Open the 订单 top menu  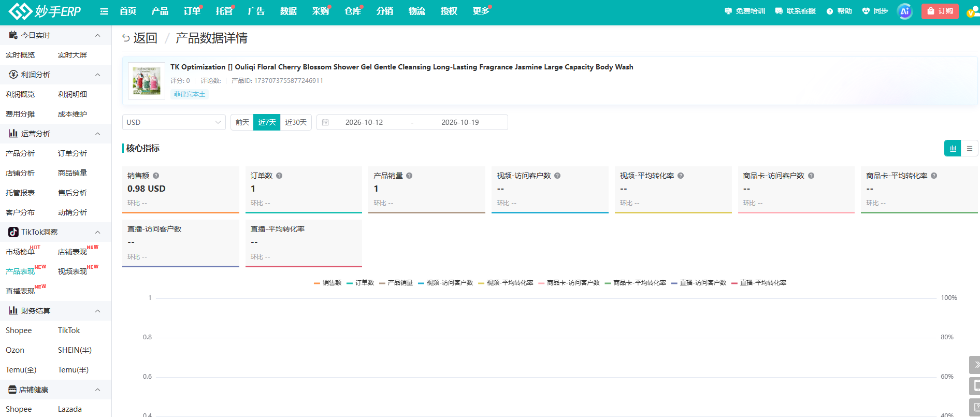pos(192,11)
